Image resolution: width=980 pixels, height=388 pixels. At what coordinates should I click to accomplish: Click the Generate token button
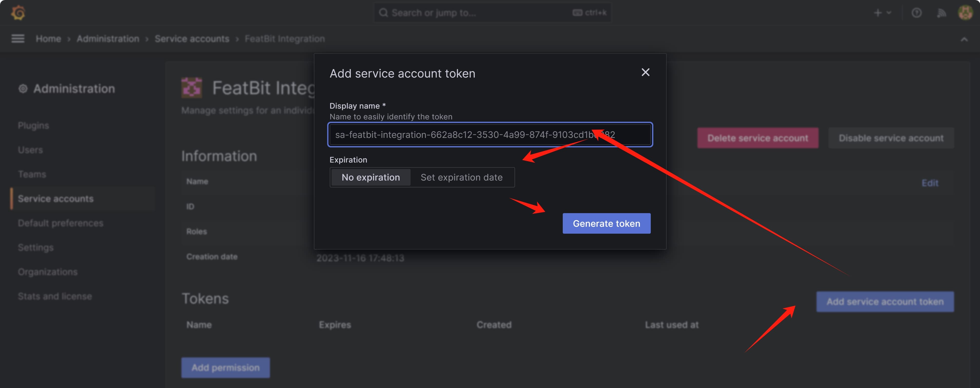pos(606,223)
